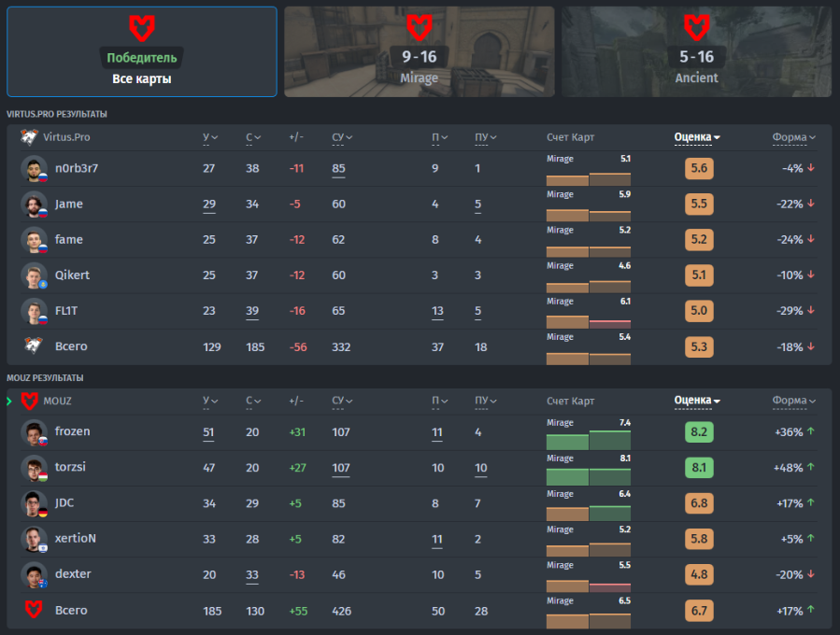Click the form down-arrow for n0rb3r7
The image size is (840, 635).
coord(811,167)
